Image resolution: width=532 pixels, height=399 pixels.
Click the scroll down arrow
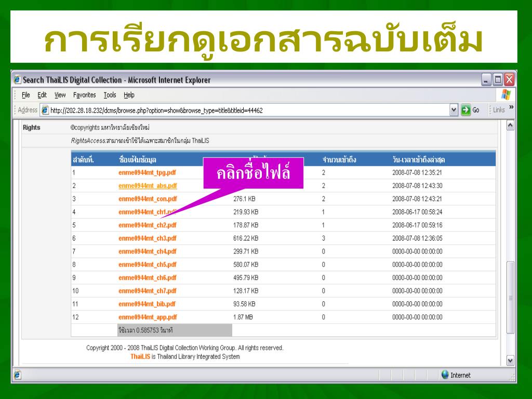[510, 361]
